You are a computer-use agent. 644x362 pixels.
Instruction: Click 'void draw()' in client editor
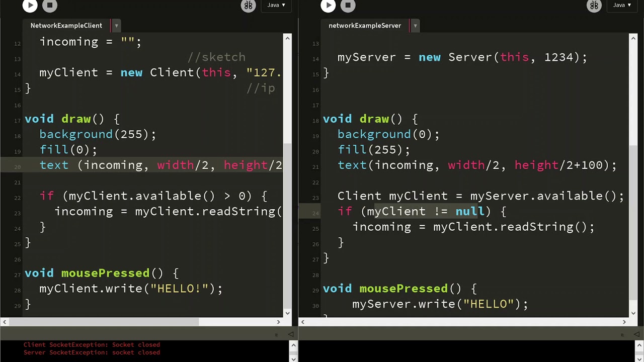point(72,119)
